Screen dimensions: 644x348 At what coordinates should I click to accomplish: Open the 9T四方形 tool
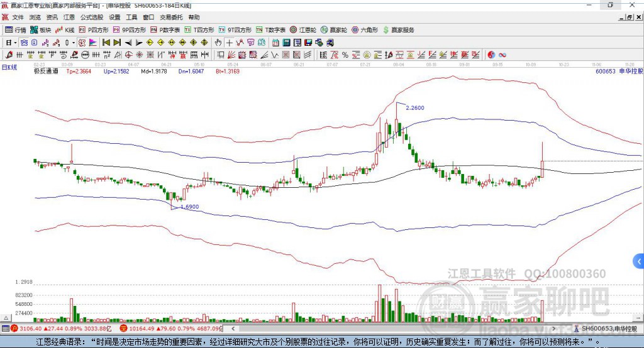point(235,30)
